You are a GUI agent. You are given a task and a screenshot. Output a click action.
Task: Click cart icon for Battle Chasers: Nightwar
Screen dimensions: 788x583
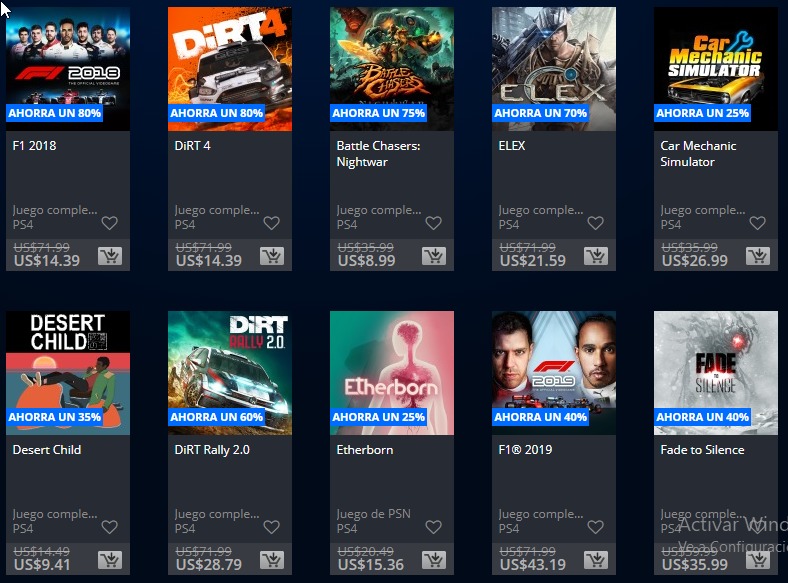coord(434,256)
